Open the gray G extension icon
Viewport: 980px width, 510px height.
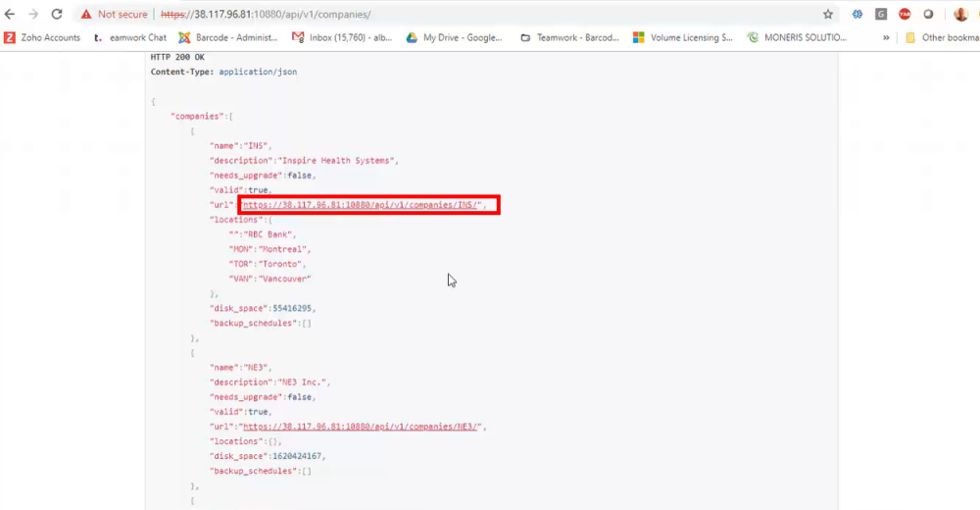tap(881, 14)
